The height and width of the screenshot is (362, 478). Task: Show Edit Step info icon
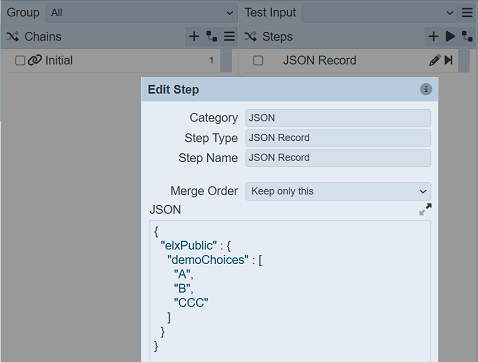426,89
